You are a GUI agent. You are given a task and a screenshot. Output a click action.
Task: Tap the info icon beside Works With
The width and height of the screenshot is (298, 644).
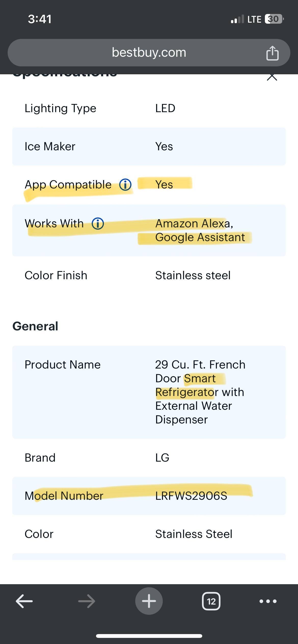(98, 224)
